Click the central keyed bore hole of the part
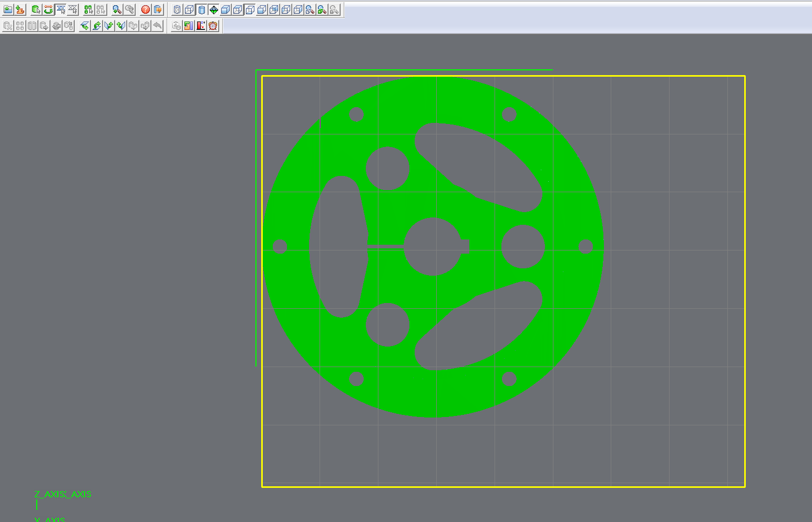 (432, 246)
